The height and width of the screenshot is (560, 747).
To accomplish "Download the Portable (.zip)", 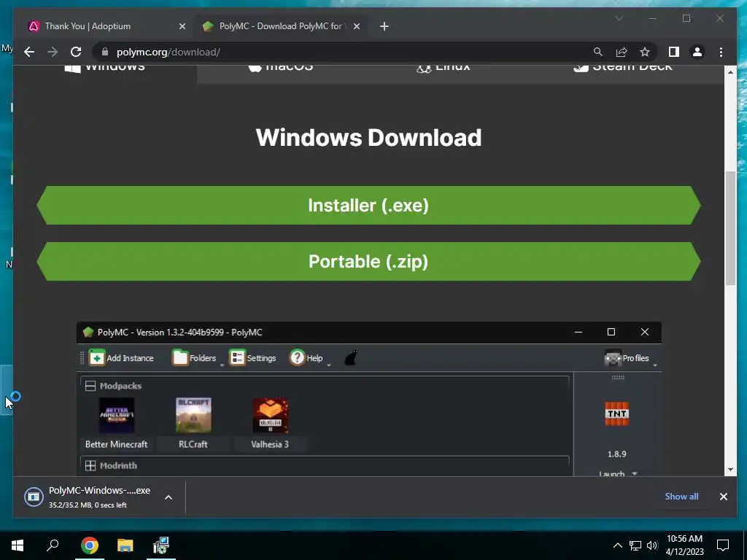I will coord(368,262).
